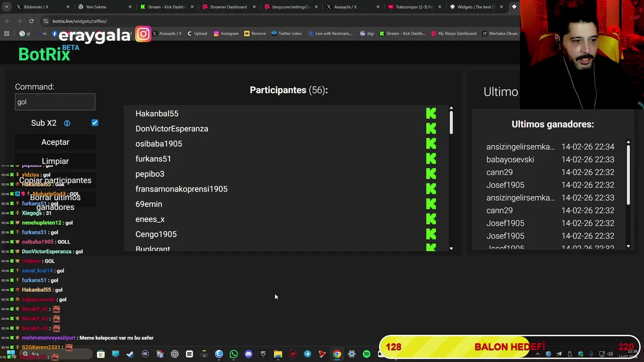Click the Ultimos ganadores scrollbar thumb
The width and height of the screenshot is (644, 362).
coord(628,175)
